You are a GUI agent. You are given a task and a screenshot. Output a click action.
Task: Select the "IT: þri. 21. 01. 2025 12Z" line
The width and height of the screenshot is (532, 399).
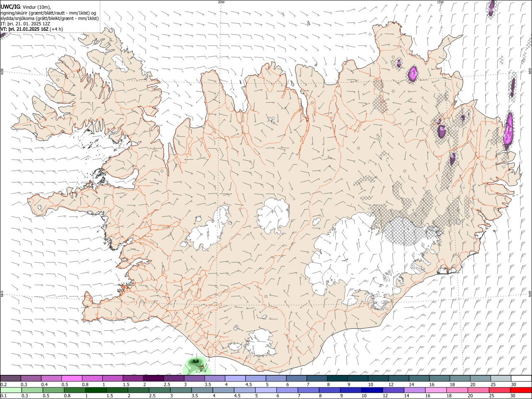[x=25, y=24]
